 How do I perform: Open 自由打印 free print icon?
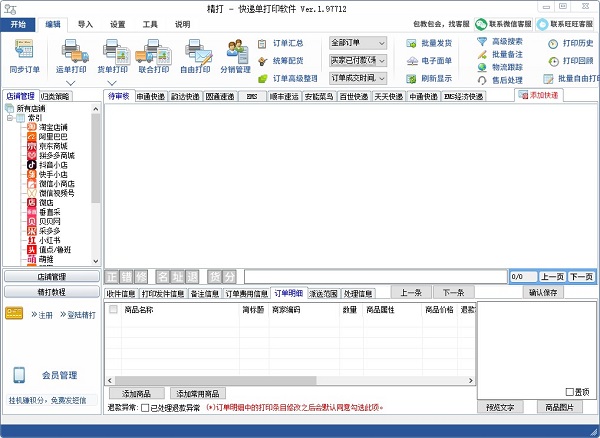[x=198, y=50]
